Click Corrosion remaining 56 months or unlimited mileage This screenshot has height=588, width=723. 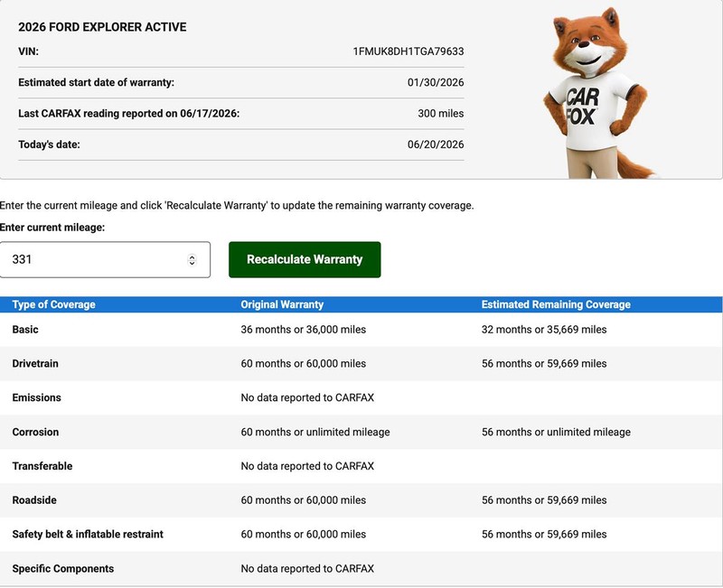556,433
